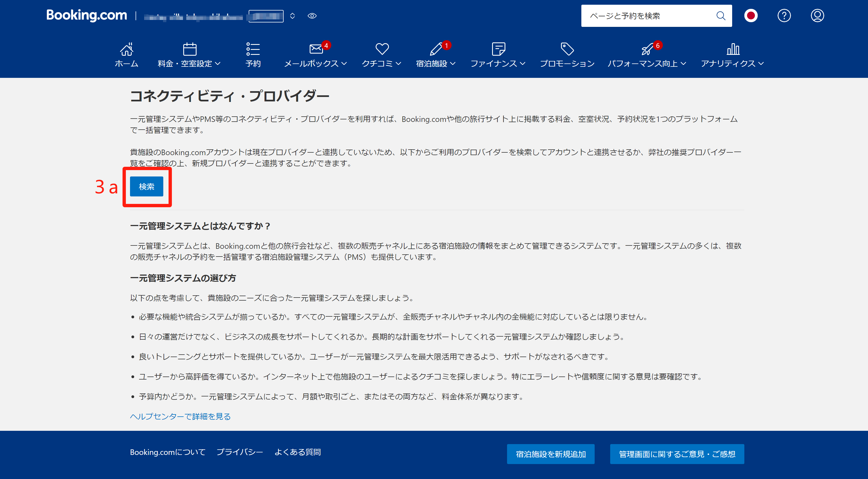Expand the アナリティクス chevron

(x=761, y=64)
